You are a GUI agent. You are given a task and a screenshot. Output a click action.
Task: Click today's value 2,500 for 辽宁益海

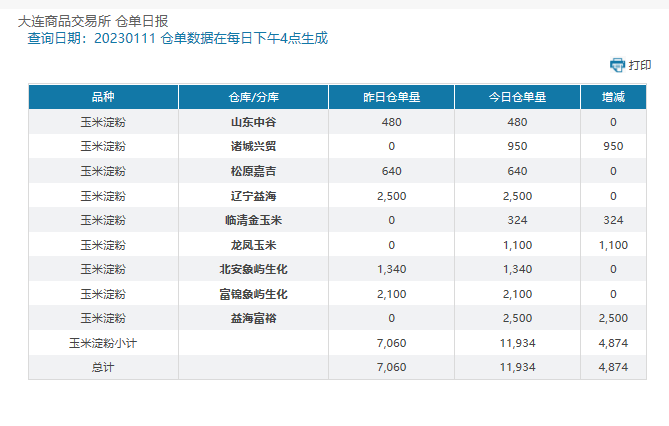(517, 196)
